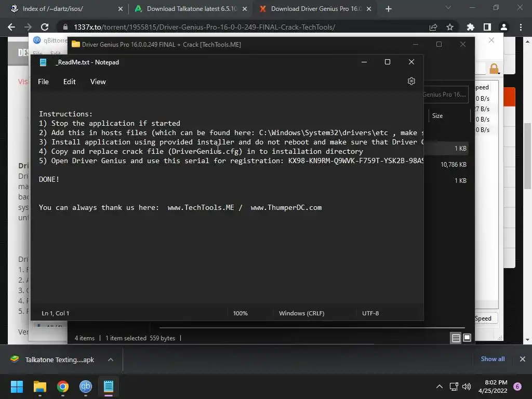Viewport: 532px width, 399px height.
Task: Click Notepad taskbar icon
Action: [109, 387]
